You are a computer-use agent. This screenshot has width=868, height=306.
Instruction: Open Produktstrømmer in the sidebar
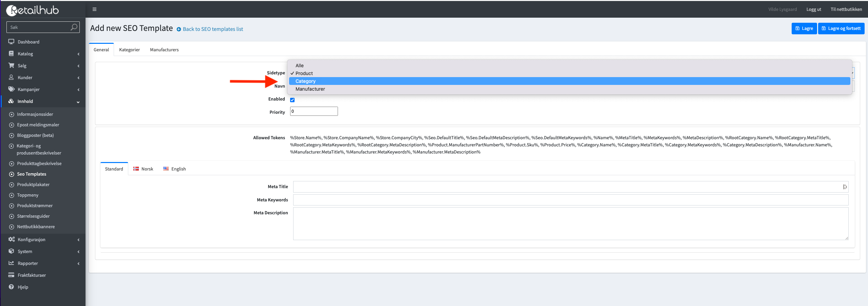pyautogui.click(x=35, y=205)
